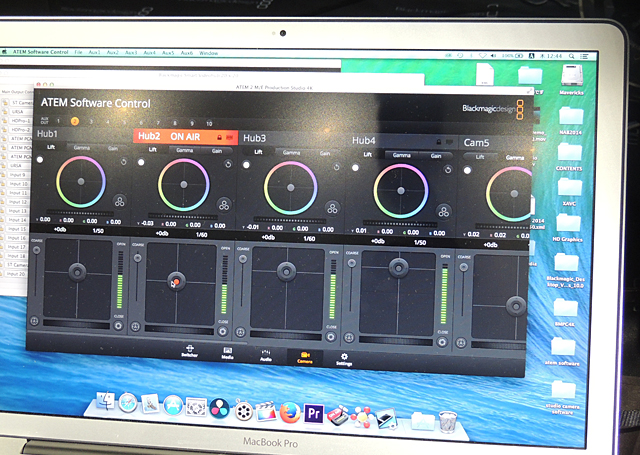Select Aux Out number 9
Image resolution: width=640 pixels, height=455 pixels.
(192, 123)
